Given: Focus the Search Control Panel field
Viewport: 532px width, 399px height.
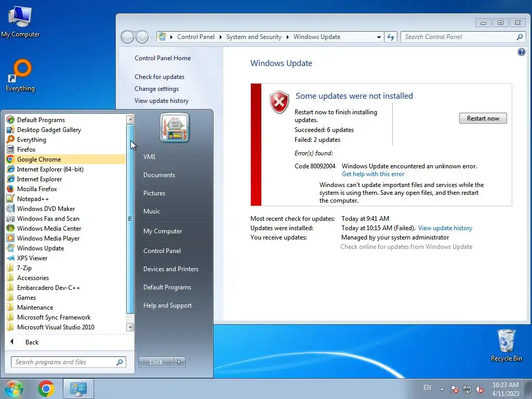Looking at the screenshot, I should point(463,37).
